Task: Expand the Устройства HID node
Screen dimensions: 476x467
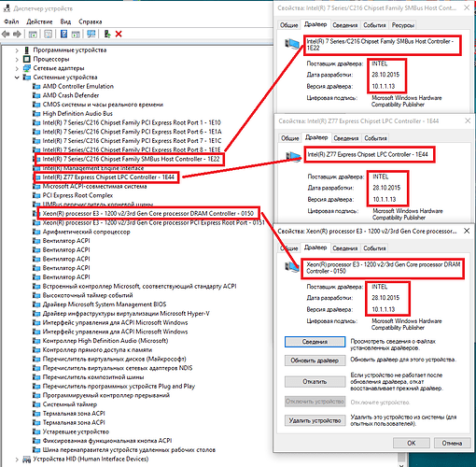Action: (17, 460)
